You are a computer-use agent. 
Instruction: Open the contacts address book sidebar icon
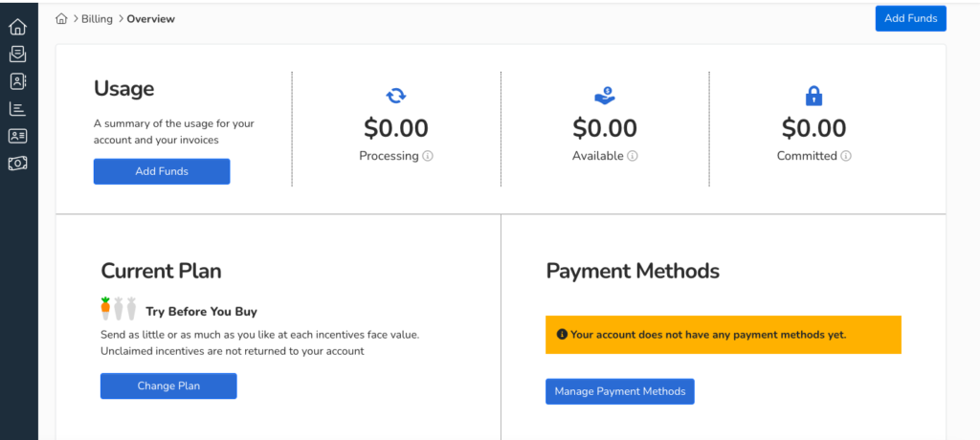point(17,81)
